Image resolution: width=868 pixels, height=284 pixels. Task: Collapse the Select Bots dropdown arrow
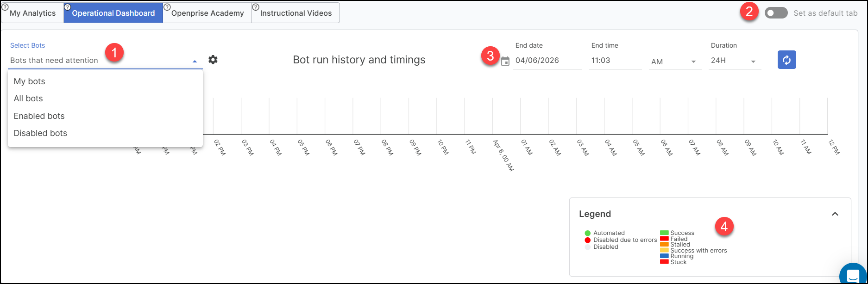pyautogui.click(x=195, y=61)
